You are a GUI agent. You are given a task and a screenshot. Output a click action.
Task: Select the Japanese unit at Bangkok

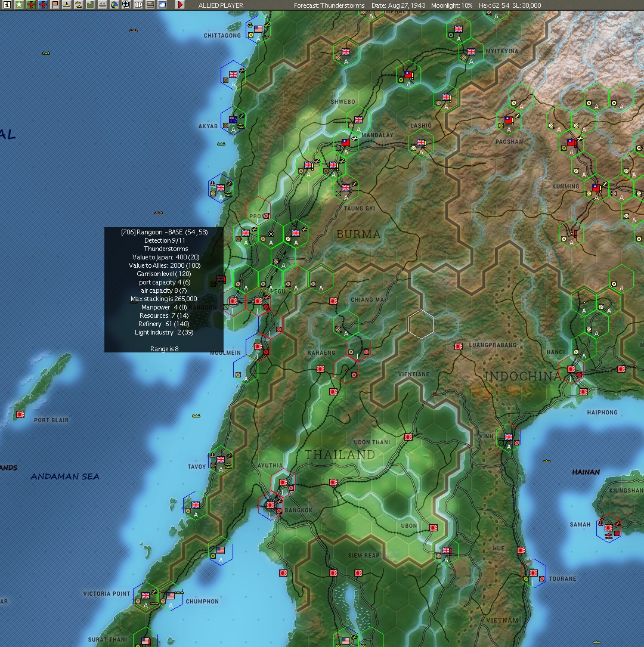pyautogui.click(x=270, y=504)
